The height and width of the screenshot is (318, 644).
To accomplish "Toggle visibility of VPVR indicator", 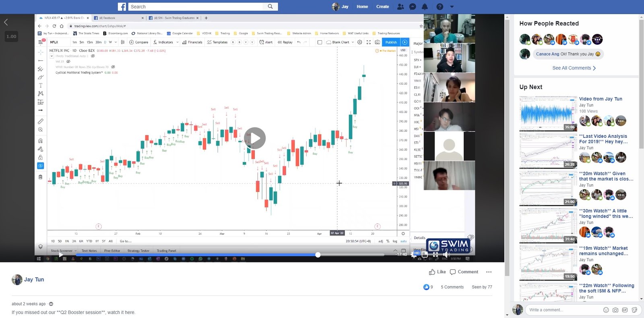I will coord(113,67).
